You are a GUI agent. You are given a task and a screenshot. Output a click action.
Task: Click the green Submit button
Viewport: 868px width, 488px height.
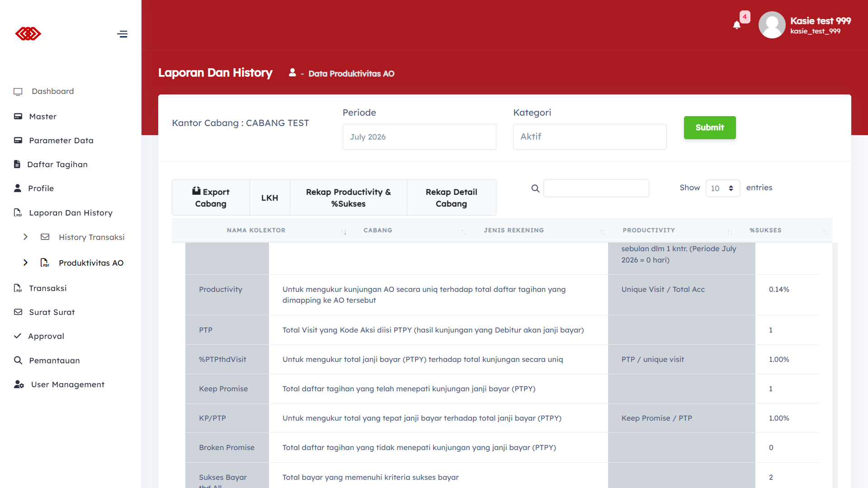[x=710, y=127]
